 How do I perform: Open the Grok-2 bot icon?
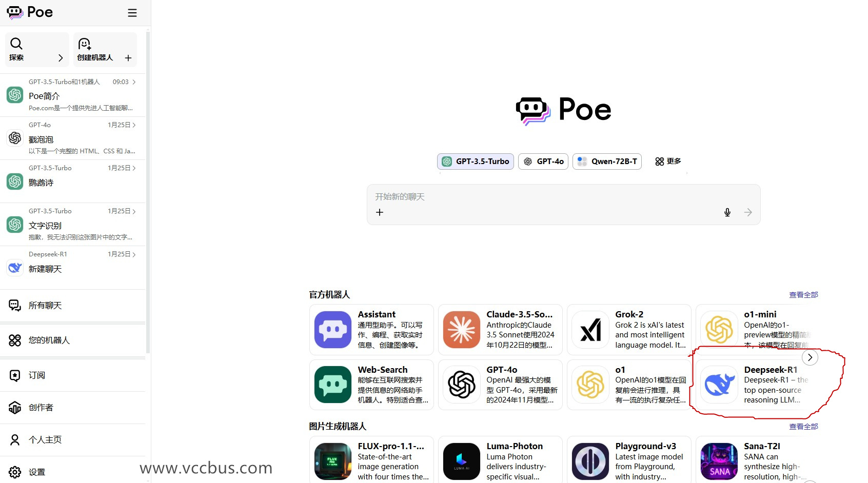point(590,330)
